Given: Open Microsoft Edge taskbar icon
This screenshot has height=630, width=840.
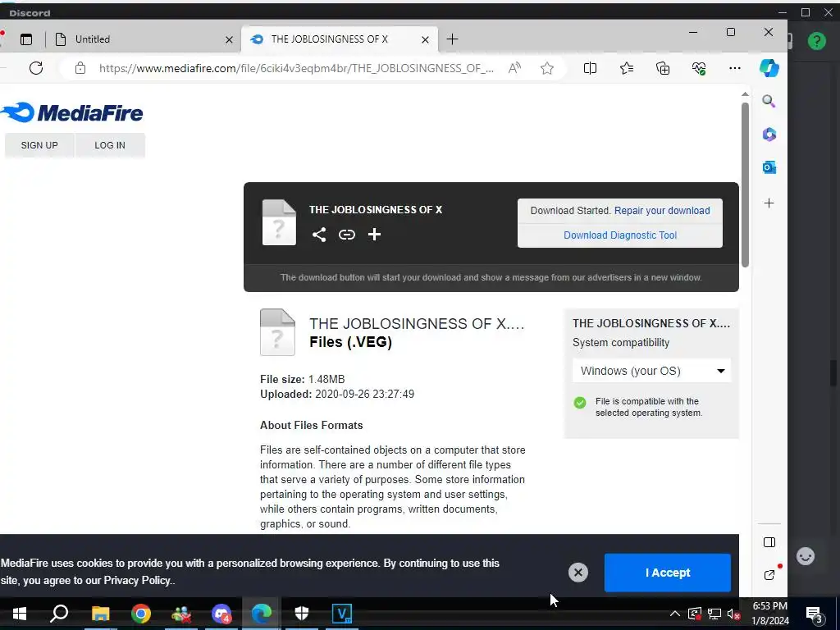Looking at the screenshot, I should coord(262,614).
